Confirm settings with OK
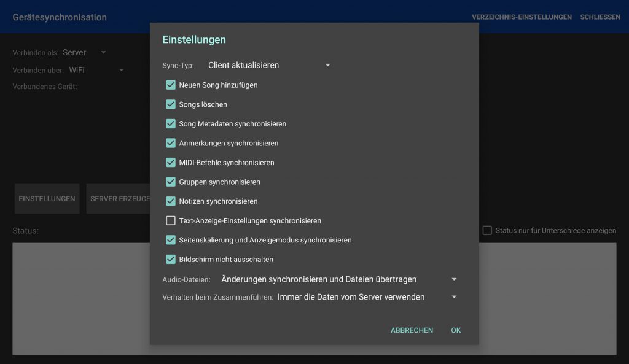This screenshot has width=629, height=364. [455, 330]
